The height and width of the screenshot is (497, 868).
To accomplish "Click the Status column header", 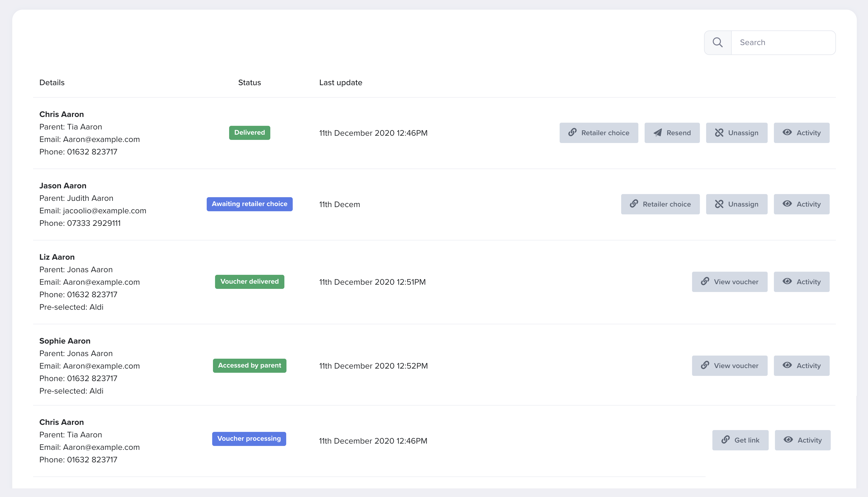I will click(249, 83).
